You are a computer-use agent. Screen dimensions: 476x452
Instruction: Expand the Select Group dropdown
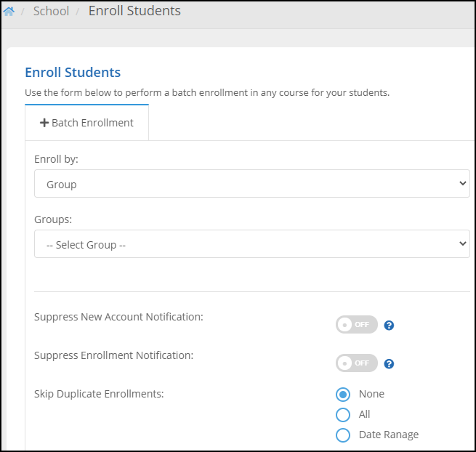point(251,244)
